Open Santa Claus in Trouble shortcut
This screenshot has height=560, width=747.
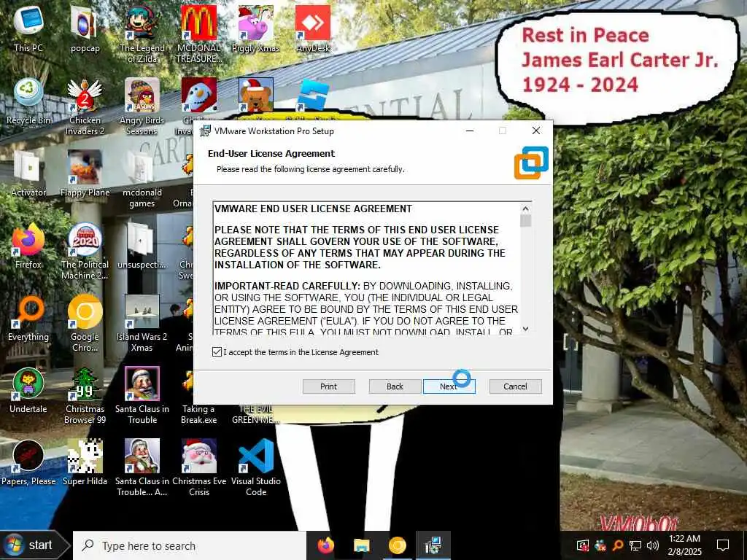[x=142, y=396]
